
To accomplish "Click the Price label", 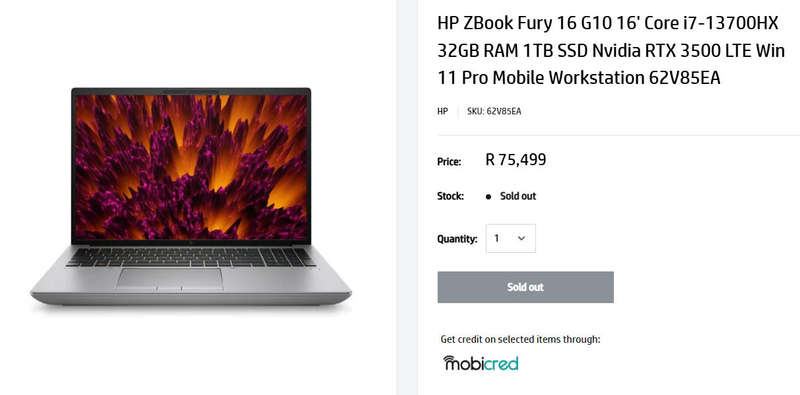I will click(449, 162).
